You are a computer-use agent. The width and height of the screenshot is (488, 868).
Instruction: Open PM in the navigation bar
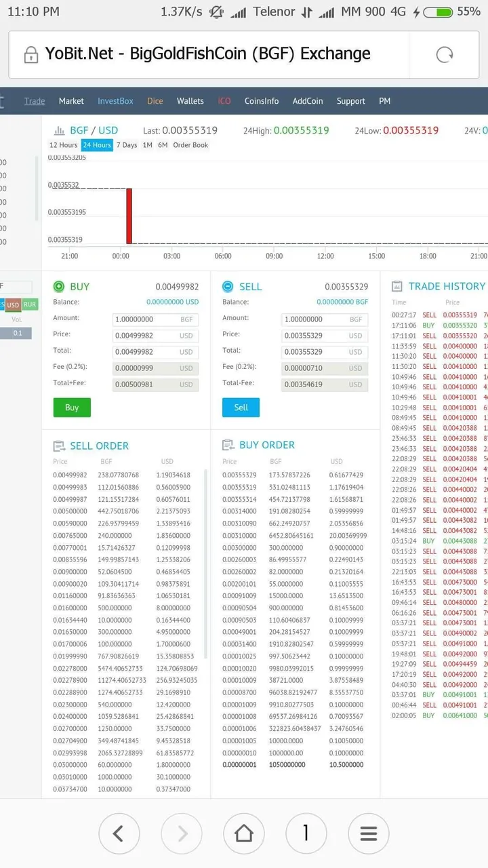coord(385,101)
